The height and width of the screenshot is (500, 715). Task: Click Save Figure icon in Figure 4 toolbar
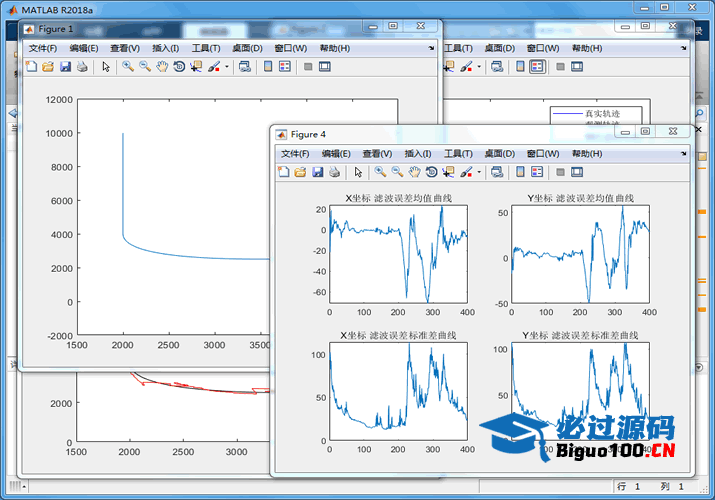click(x=318, y=172)
